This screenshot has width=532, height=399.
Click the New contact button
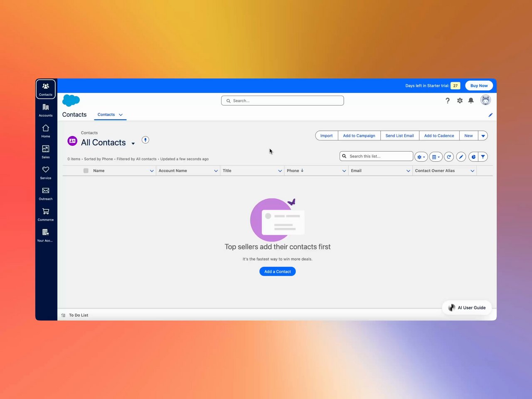click(468, 136)
